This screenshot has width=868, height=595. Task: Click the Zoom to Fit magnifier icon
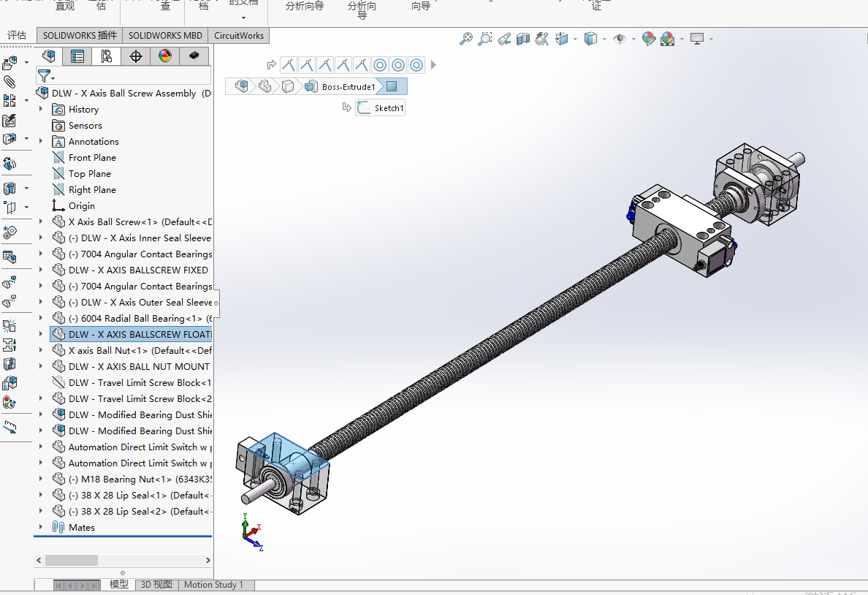[465, 39]
